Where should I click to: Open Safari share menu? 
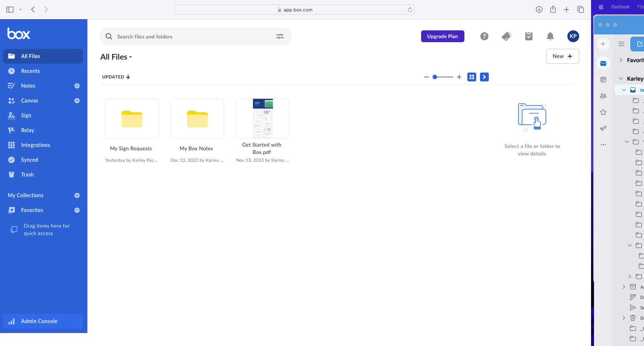coord(553,9)
